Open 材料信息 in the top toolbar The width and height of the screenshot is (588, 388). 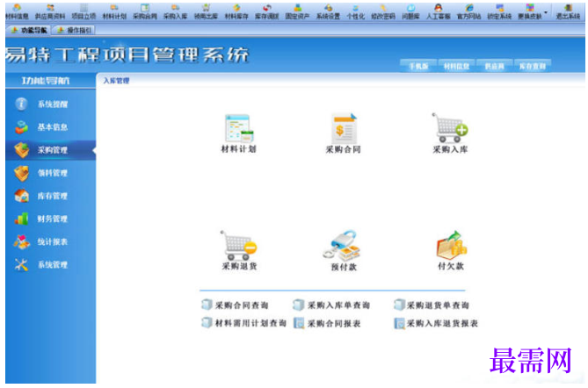pyautogui.click(x=17, y=11)
